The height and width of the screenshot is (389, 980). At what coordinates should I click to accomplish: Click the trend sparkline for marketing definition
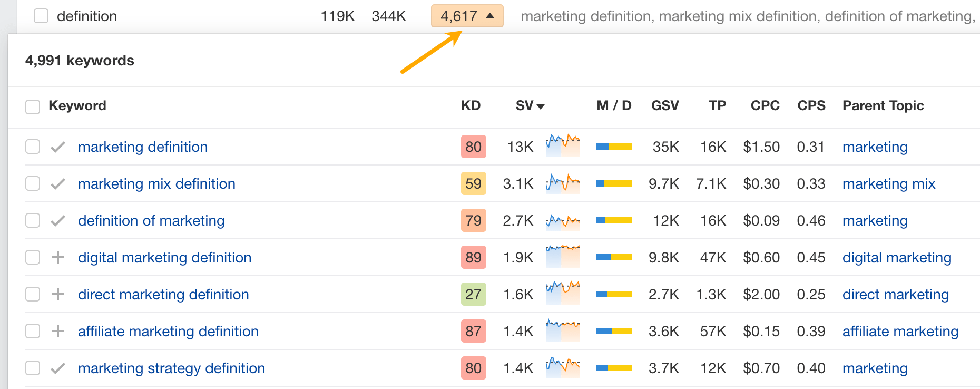562,147
